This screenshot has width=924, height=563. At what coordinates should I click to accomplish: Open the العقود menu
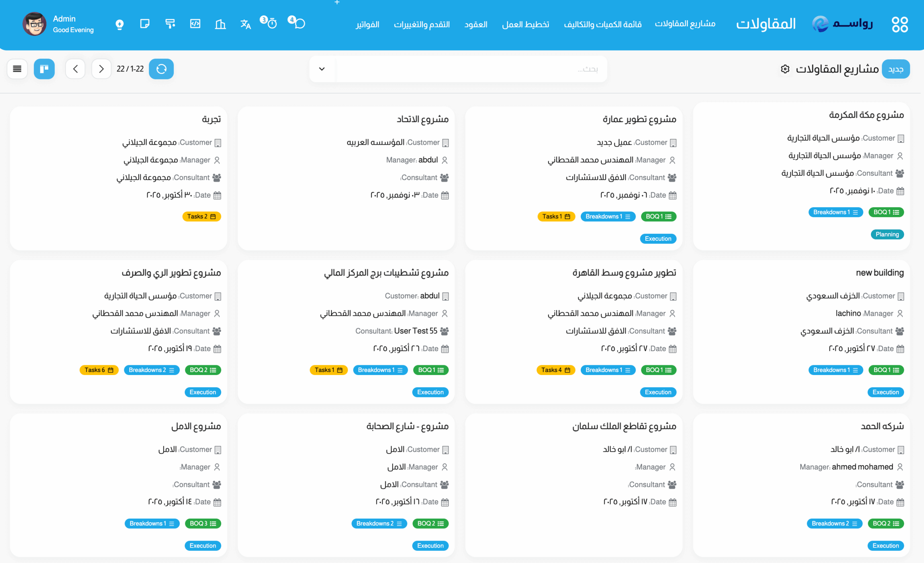pos(475,25)
